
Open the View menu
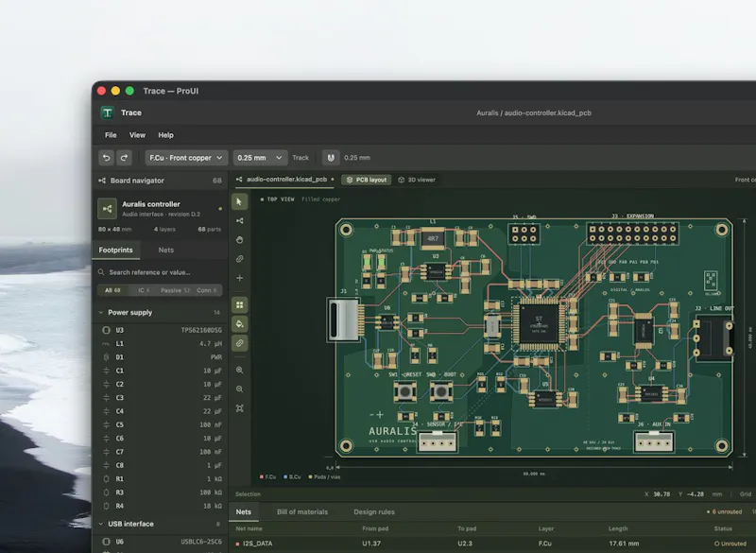[137, 135]
